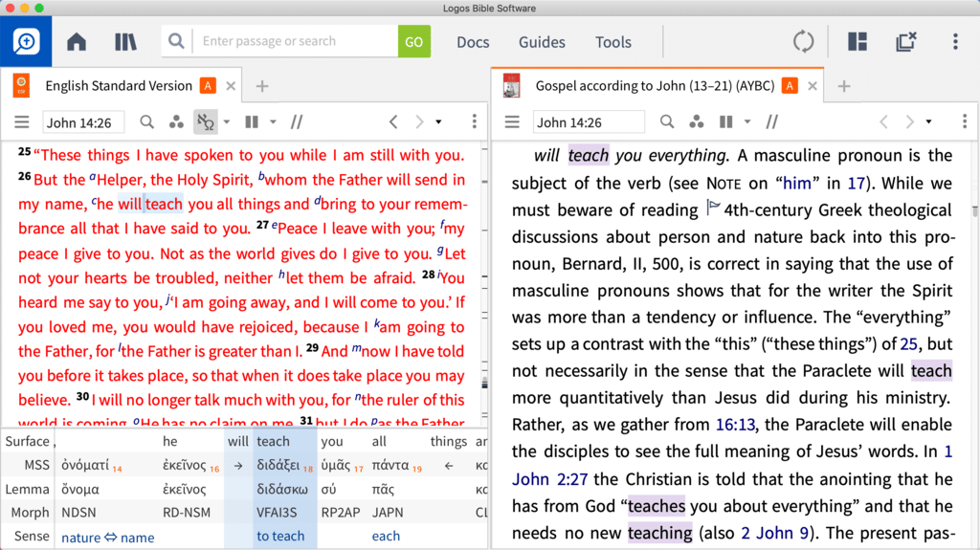Open the Layouts icon

point(857,42)
